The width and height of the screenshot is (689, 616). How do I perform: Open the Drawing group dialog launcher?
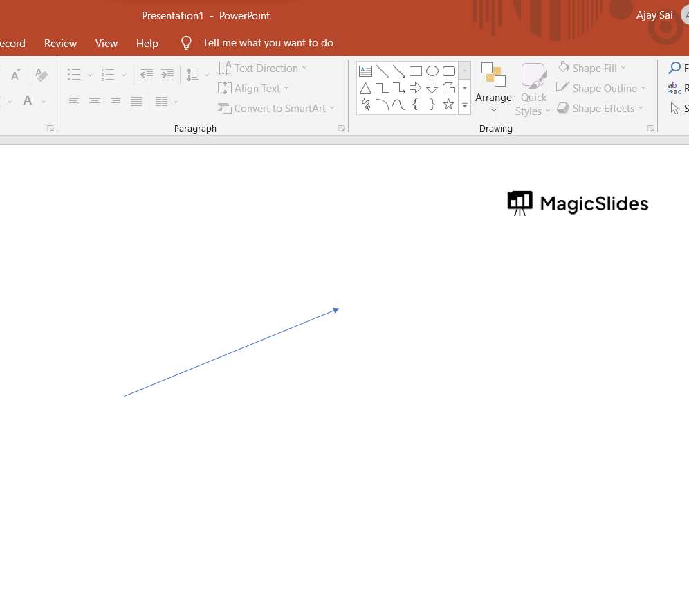pyautogui.click(x=650, y=128)
